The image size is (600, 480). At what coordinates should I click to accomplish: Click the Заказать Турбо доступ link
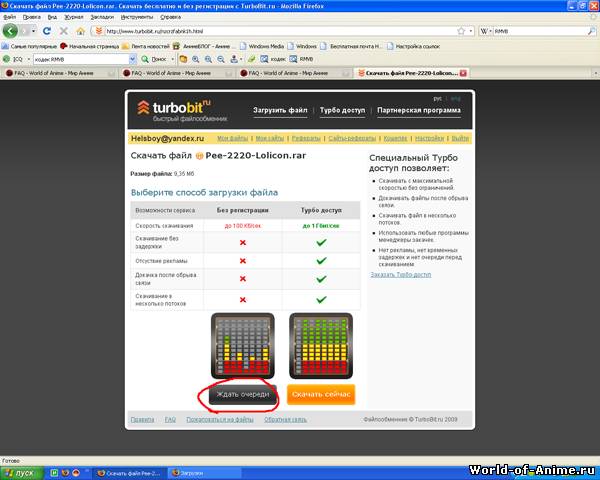click(x=401, y=275)
